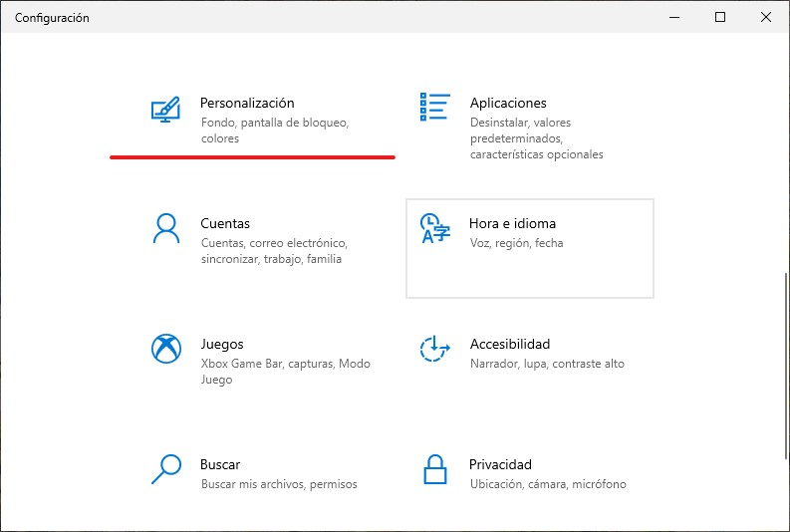Open the Buscar settings heading

pos(220,464)
